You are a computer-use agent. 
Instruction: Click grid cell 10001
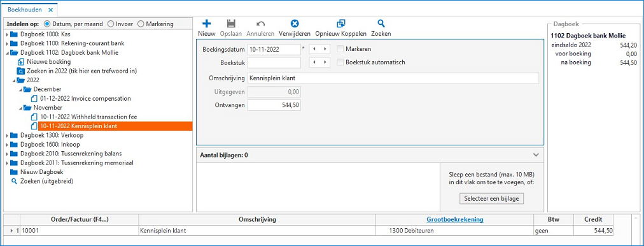tap(80, 231)
